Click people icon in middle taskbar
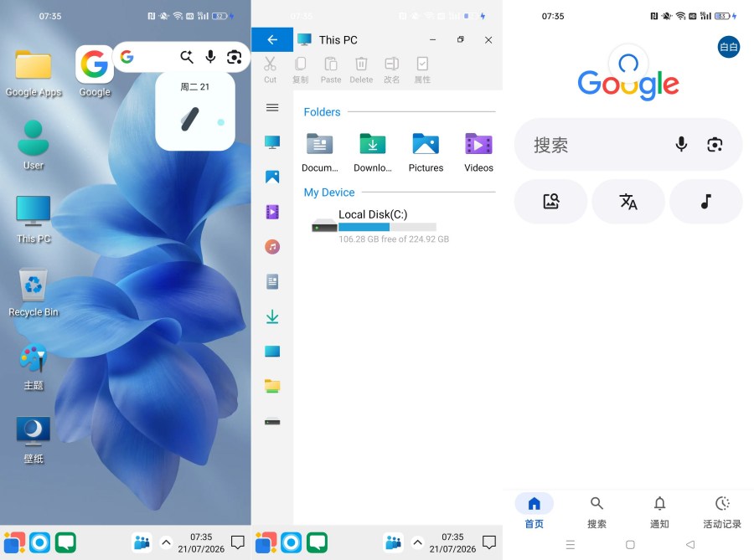Screen dimensions: 754x560 point(394,542)
